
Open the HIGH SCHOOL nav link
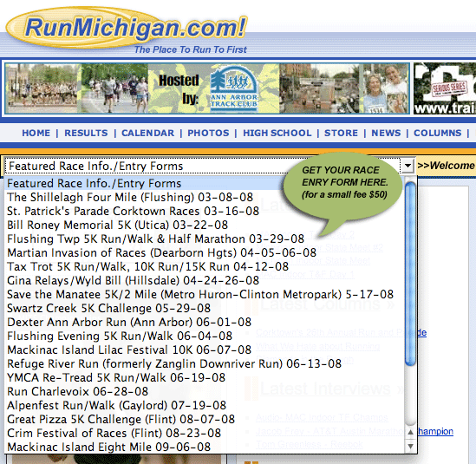click(x=277, y=133)
